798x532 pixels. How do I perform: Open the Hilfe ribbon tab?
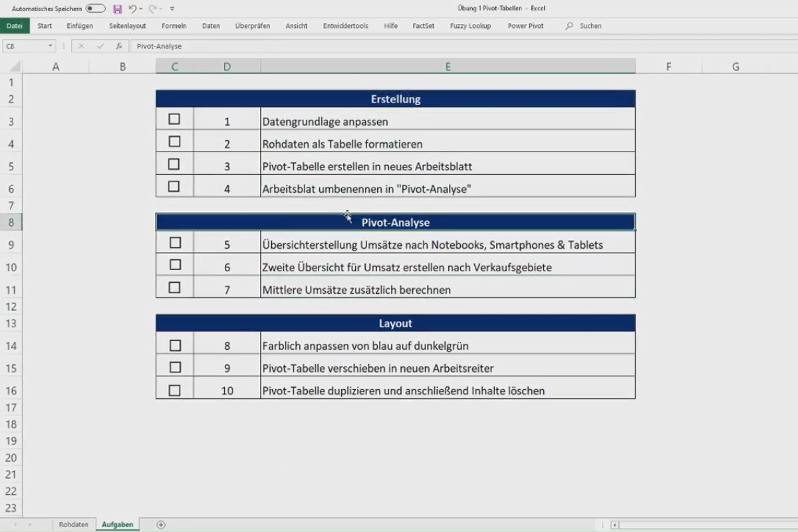(391, 26)
